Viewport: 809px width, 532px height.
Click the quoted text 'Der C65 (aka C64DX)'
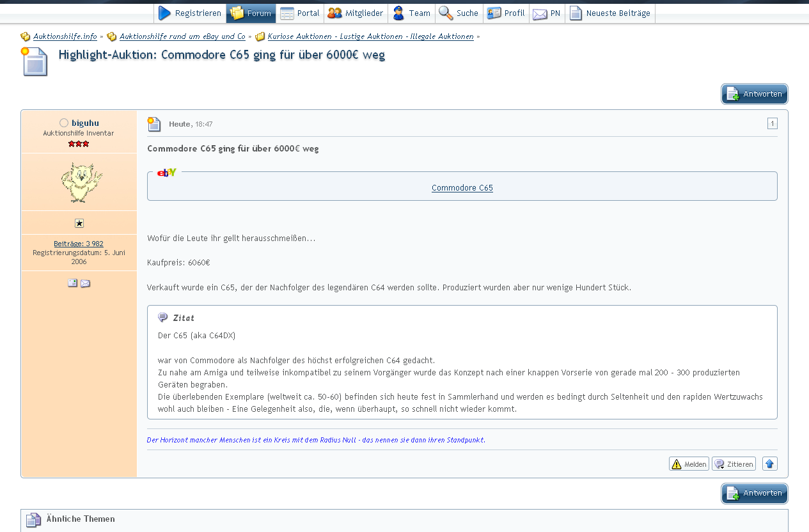[197, 335]
